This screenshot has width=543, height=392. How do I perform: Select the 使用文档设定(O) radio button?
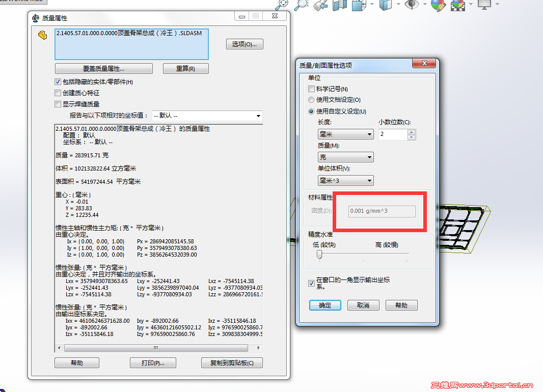pyautogui.click(x=311, y=100)
